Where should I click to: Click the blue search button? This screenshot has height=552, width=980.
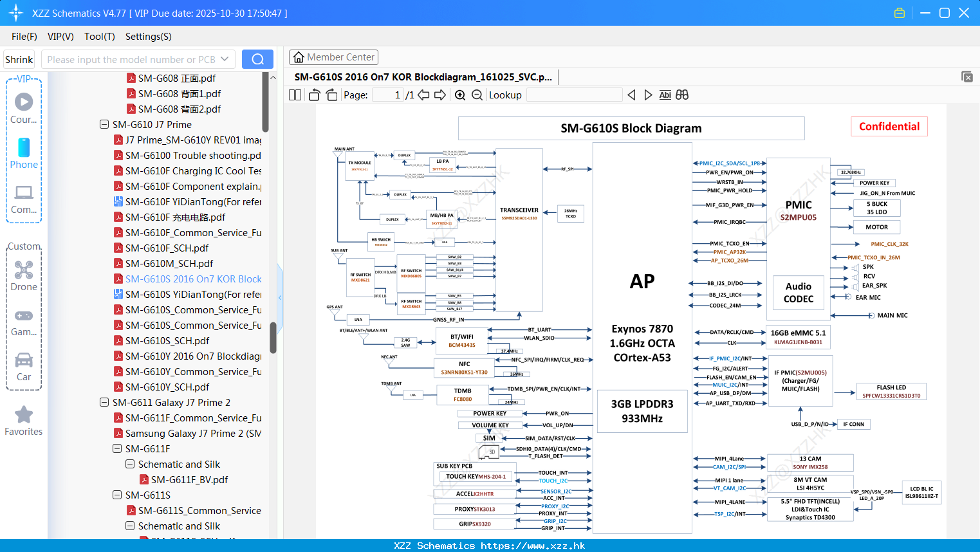(257, 59)
